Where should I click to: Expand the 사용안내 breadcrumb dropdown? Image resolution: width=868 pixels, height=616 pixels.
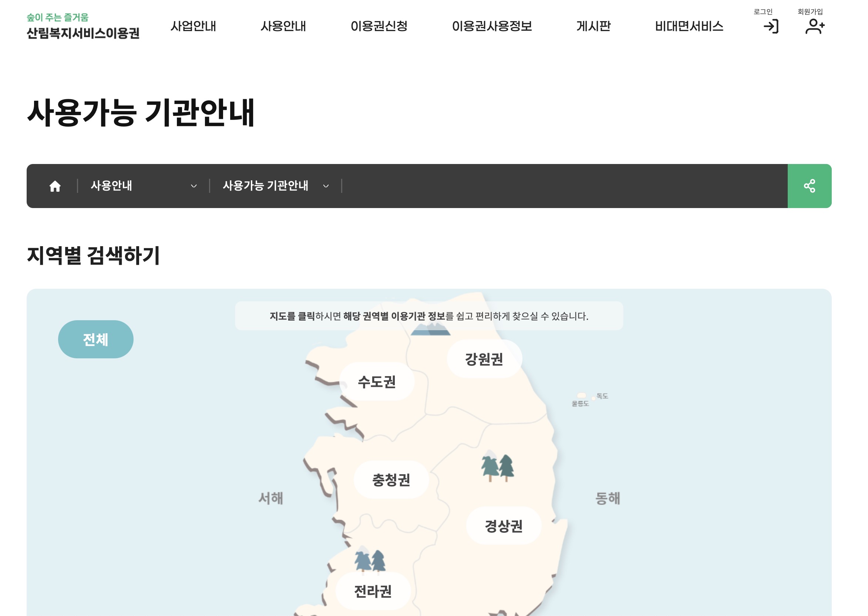(144, 186)
